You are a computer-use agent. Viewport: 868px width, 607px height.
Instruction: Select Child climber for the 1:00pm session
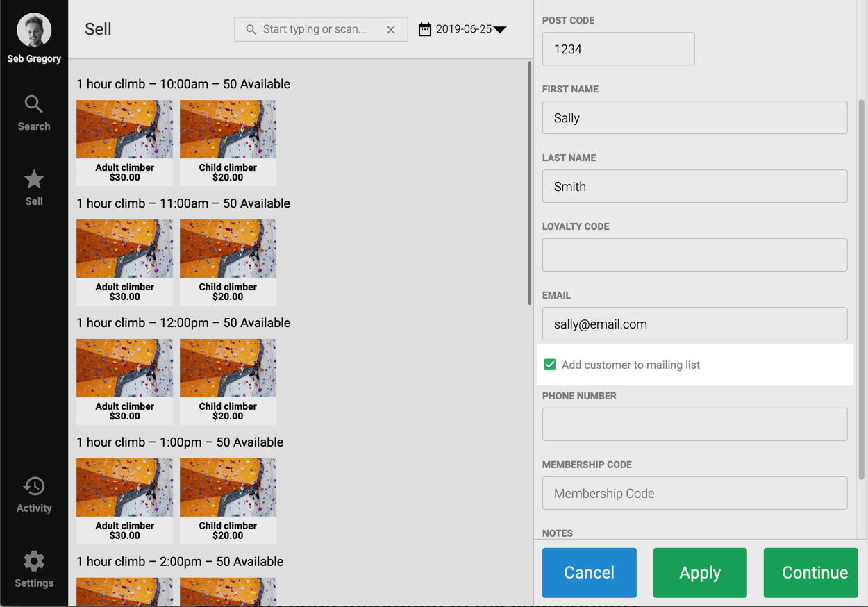pos(228,501)
